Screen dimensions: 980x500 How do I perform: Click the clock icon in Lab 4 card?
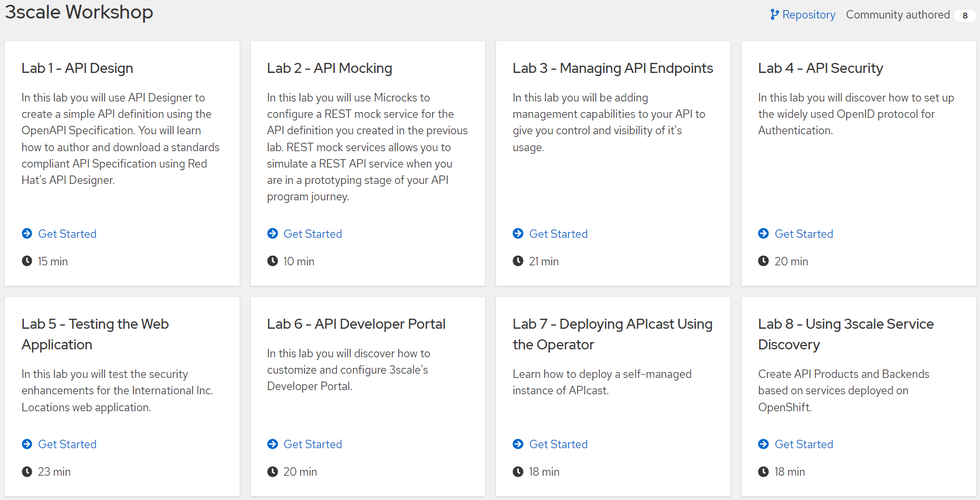click(763, 261)
